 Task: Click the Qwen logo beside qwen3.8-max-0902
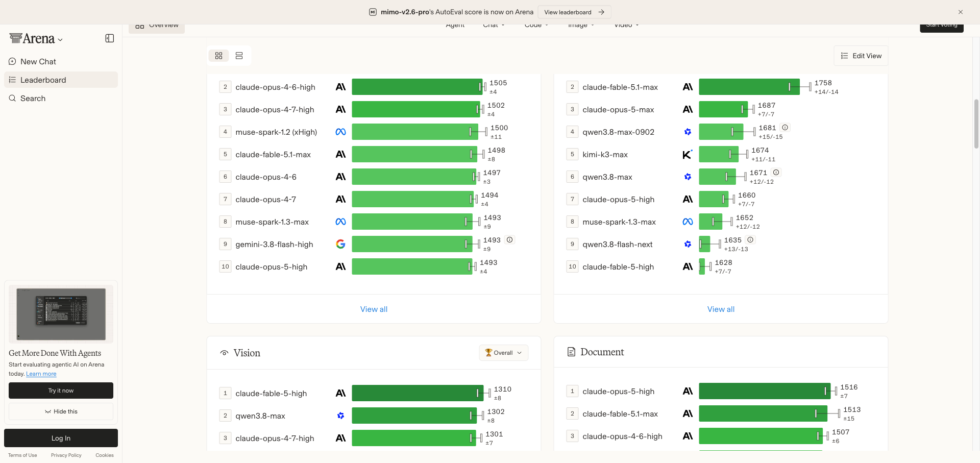(x=688, y=132)
